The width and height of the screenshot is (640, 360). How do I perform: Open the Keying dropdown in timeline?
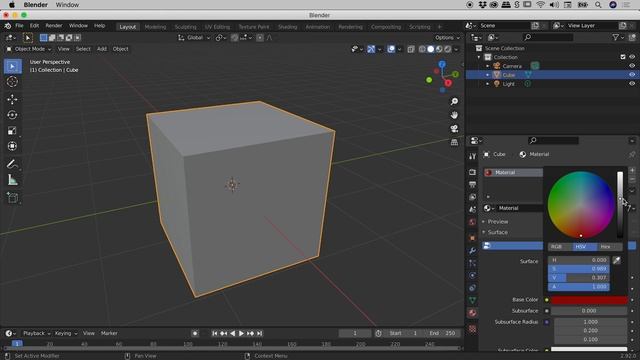[65, 333]
